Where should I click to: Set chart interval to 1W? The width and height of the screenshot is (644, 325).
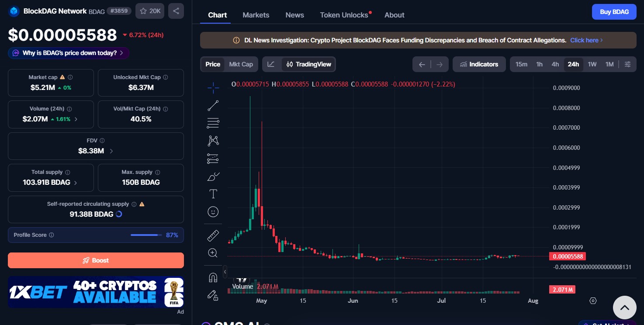(592, 64)
